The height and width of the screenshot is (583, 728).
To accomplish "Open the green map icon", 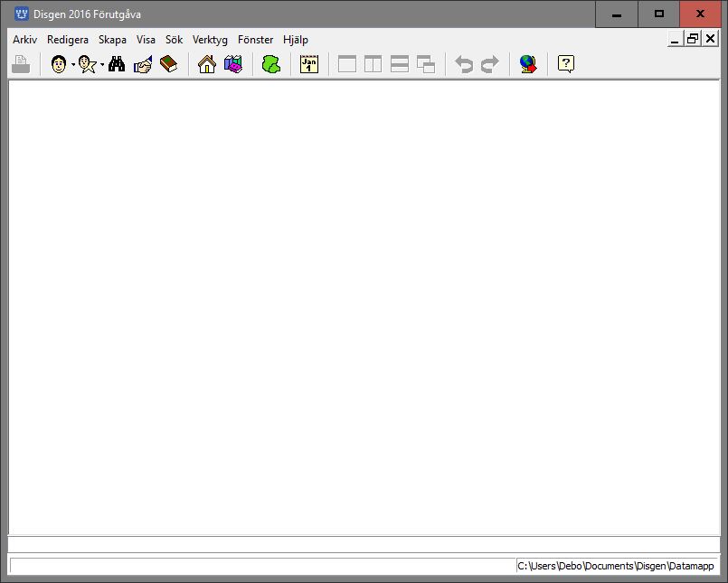I will point(271,64).
